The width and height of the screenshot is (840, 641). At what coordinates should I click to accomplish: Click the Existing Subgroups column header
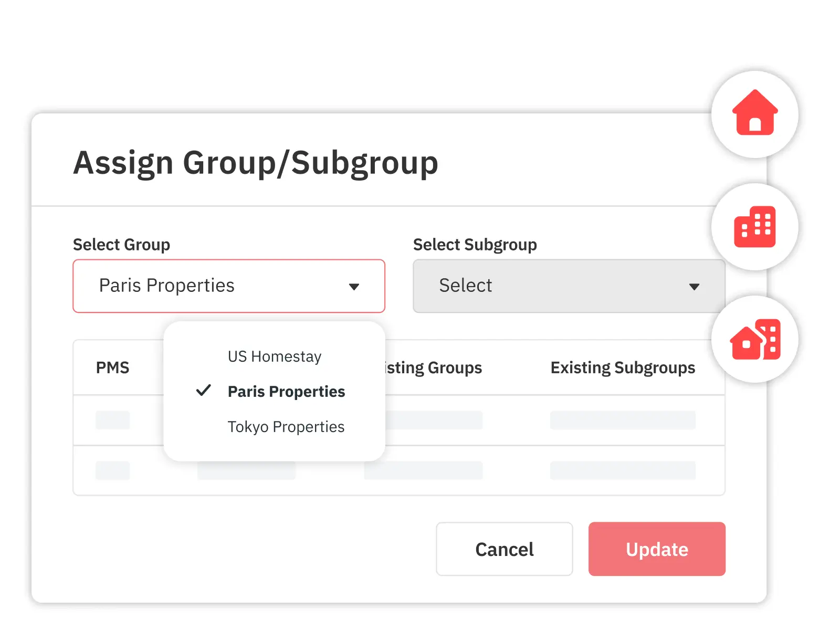pyautogui.click(x=623, y=367)
